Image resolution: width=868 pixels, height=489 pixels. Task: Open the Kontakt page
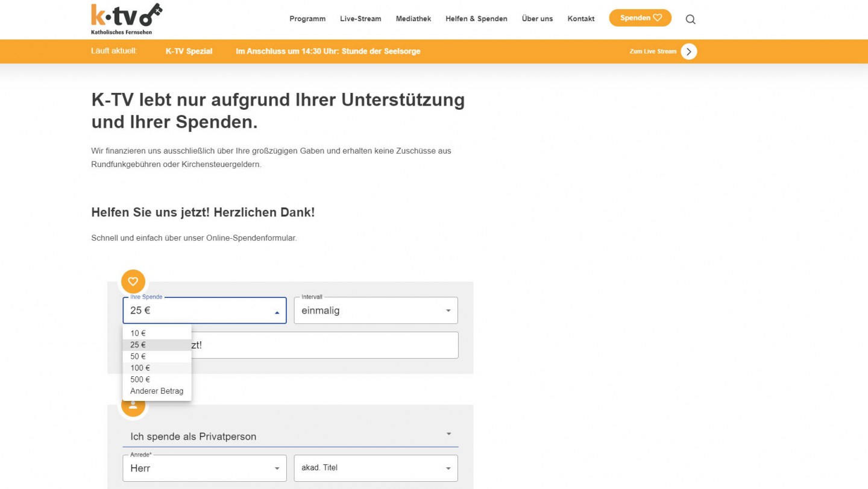(x=581, y=19)
